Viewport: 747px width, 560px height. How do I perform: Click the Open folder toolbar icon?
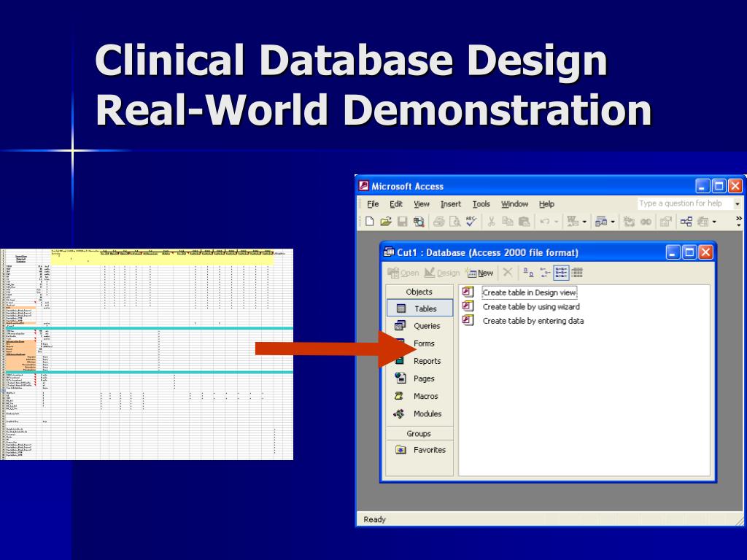(x=386, y=222)
